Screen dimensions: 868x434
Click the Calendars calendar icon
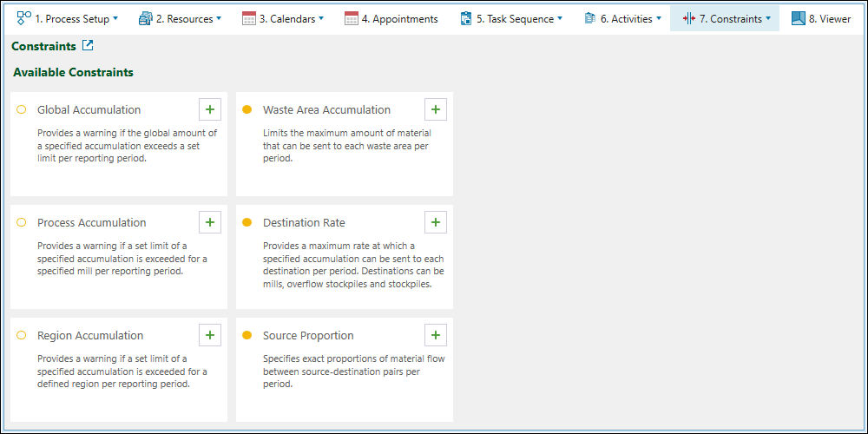tap(248, 19)
